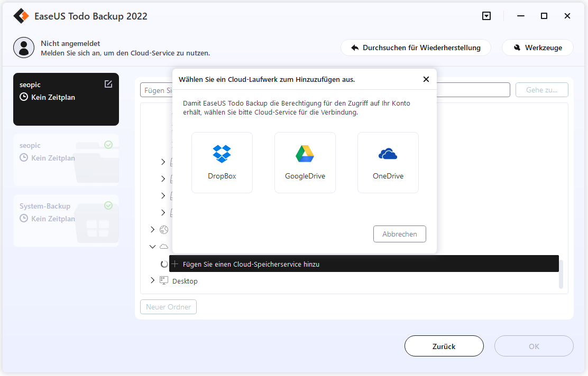
Task: Select the OneDrive cloud service
Action: (388, 163)
